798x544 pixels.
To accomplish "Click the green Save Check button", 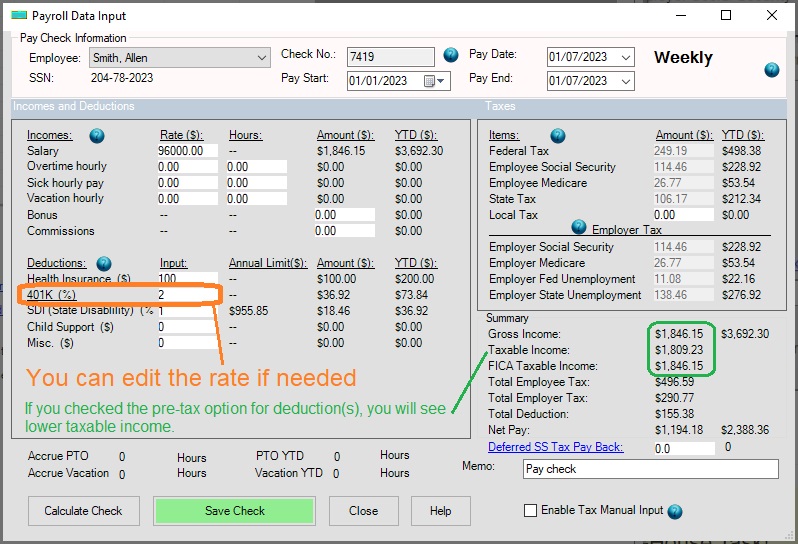I will [235, 511].
